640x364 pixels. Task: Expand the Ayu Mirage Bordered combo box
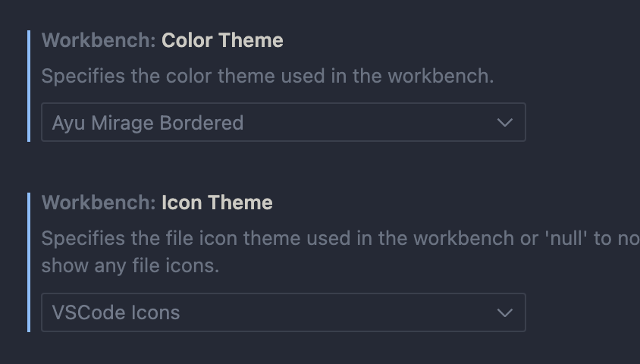click(283, 123)
